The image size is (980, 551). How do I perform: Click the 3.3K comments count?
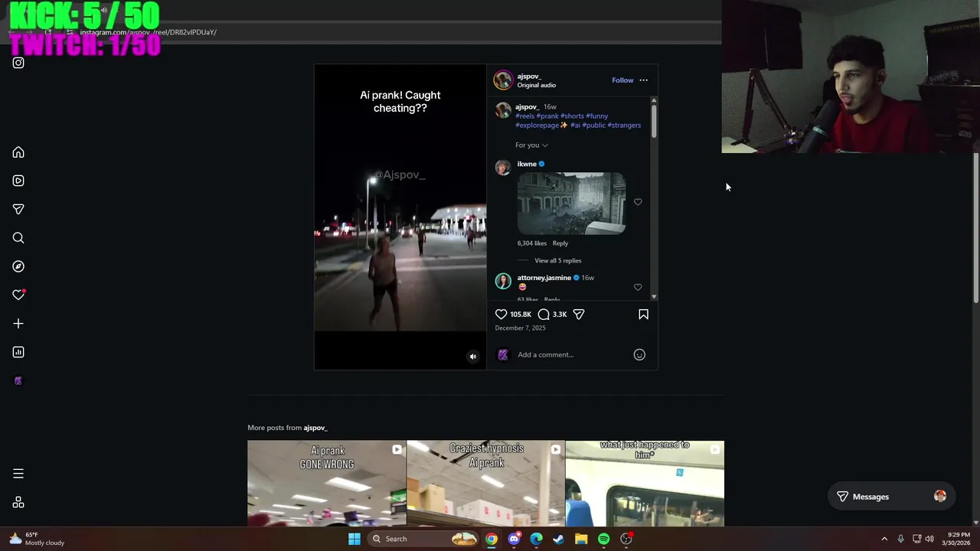(x=560, y=315)
